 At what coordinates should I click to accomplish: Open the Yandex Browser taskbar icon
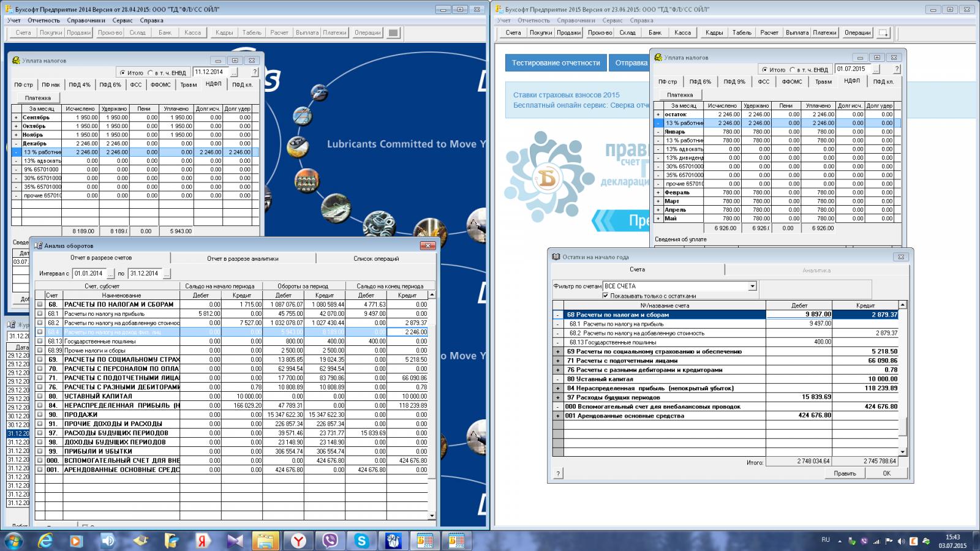(x=298, y=541)
